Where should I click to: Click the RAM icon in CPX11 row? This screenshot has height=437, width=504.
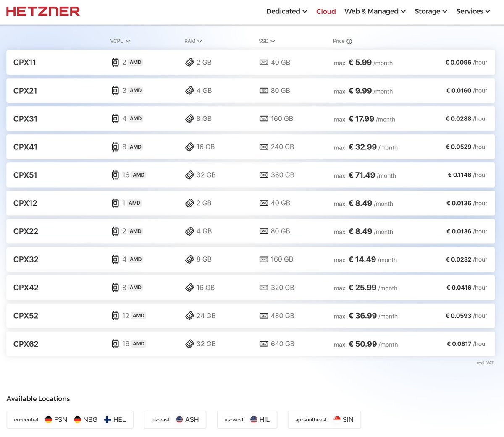click(x=189, y=63)
